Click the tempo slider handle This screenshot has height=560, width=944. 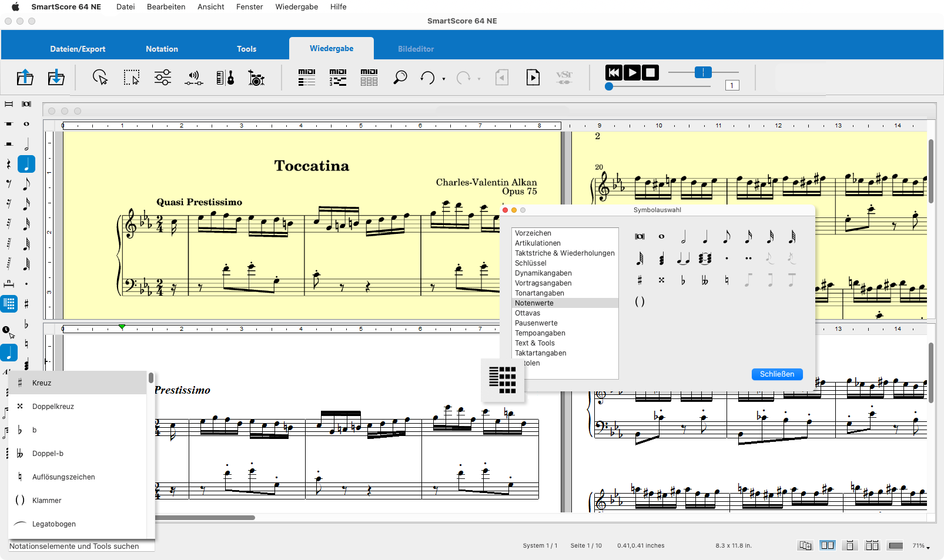pyautogui.click(x=703, y=72)
